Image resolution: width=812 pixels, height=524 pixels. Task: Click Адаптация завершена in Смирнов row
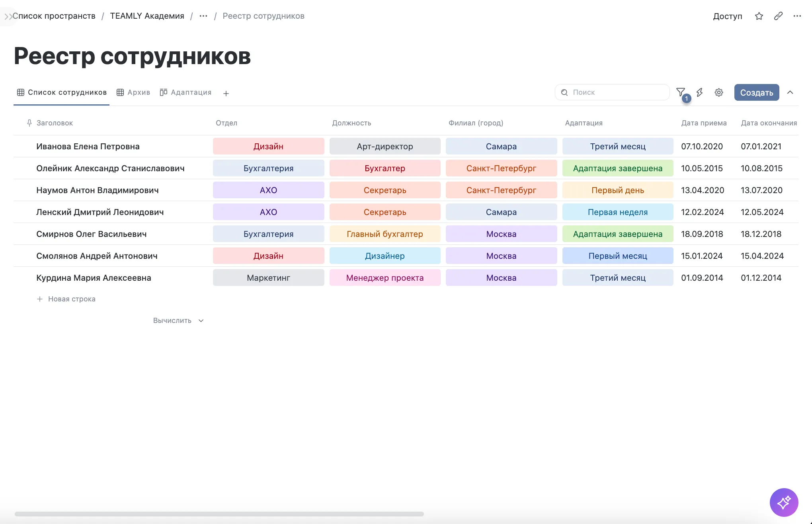[x=618, y=234]
